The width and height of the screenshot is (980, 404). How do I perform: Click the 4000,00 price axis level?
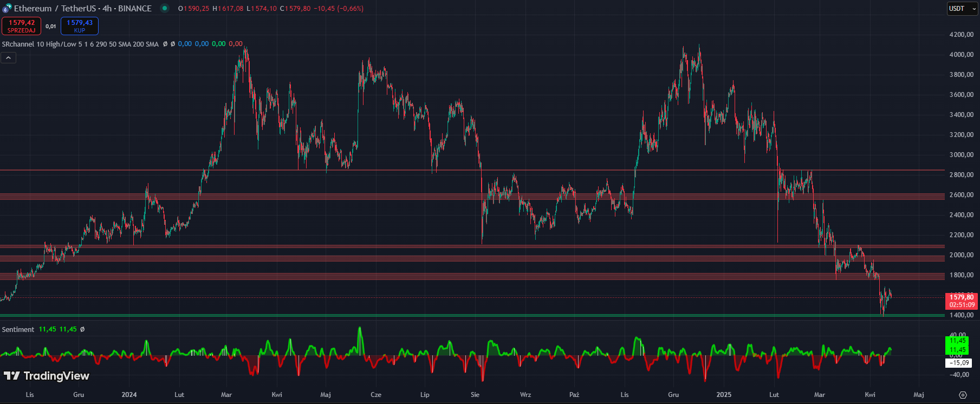pos(961,55)
